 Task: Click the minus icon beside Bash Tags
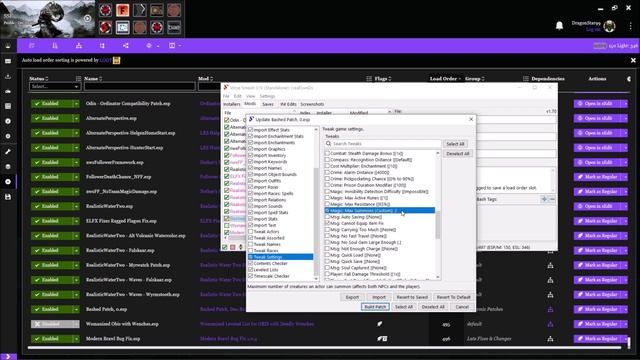[552, 199]
